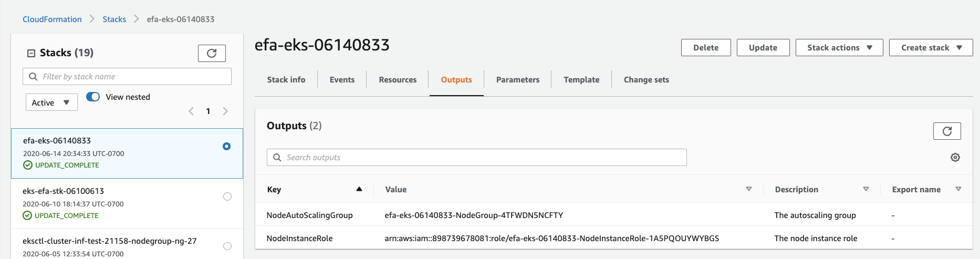
Task: Open Outputs table settings gear
Action: click(955, 158)
